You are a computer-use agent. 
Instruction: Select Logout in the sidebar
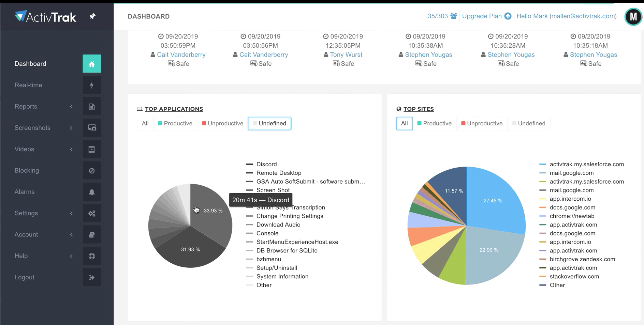(25, 277)
